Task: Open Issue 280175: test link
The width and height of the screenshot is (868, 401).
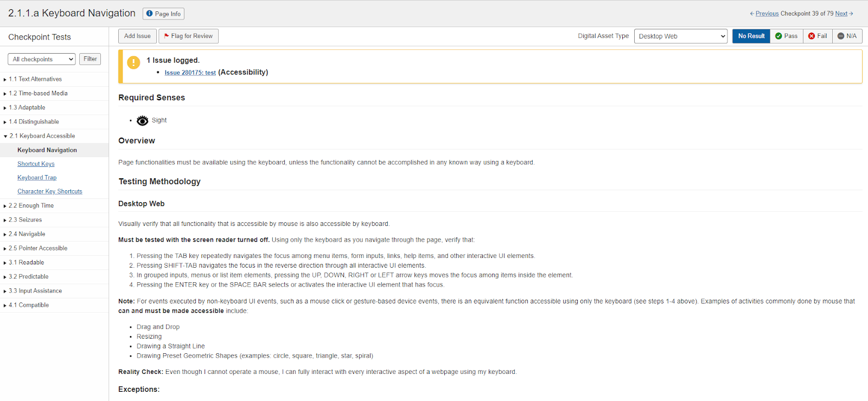Action: tap(190, 73)
